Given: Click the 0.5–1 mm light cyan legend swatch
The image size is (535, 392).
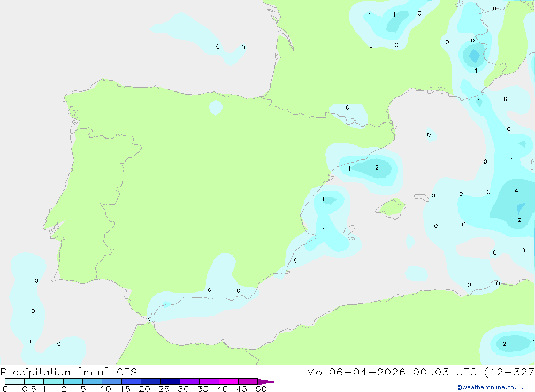Looking at the screenshot, I should click(x=34, y=381).
